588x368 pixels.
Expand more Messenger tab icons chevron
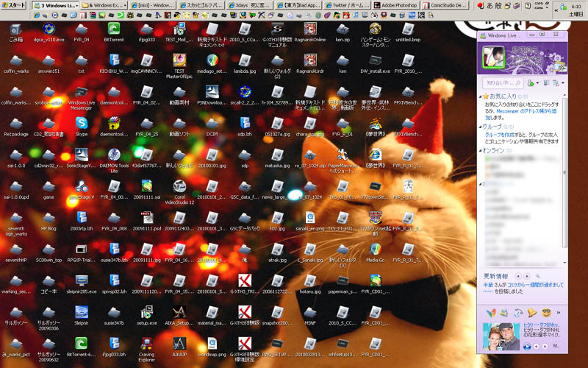pyautogui.click(x=559, y=312)
